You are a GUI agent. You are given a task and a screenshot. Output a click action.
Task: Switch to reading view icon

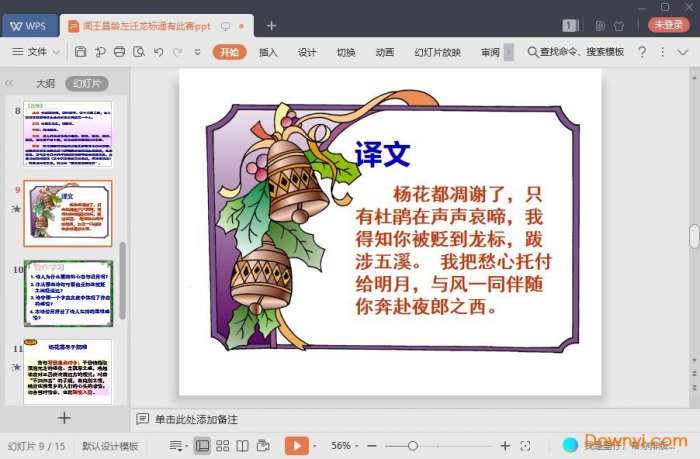click(242, 446)
